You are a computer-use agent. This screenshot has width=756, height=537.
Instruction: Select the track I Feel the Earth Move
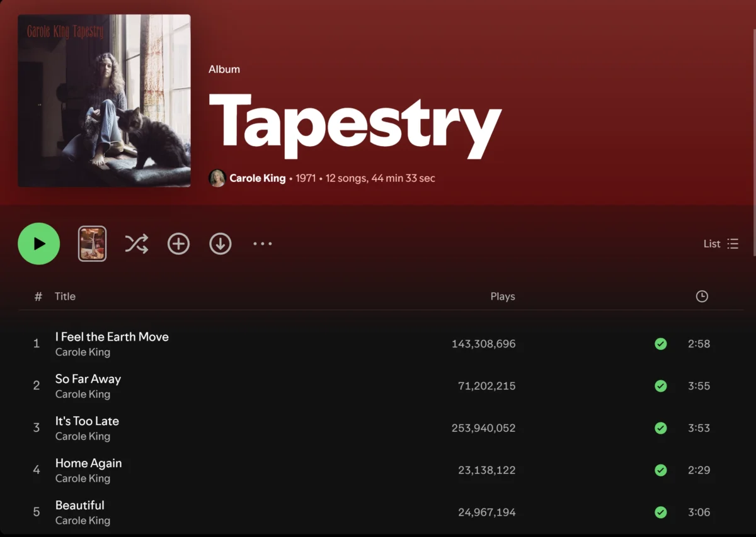click(112, 337)
